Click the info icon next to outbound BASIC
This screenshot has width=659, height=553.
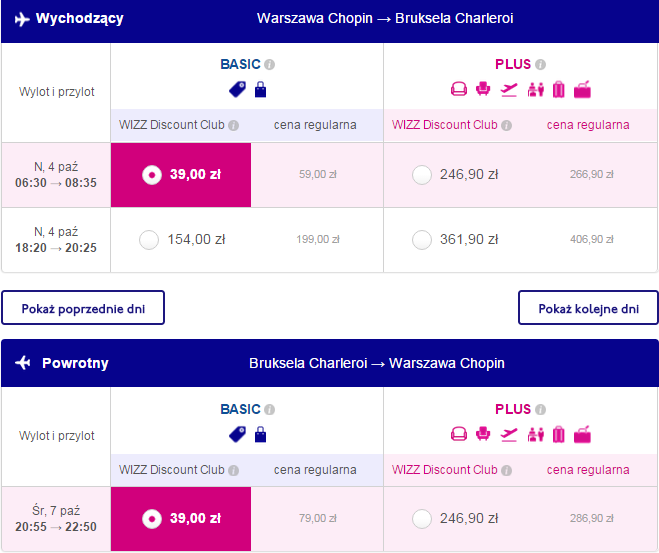click(x=270, y=65)
